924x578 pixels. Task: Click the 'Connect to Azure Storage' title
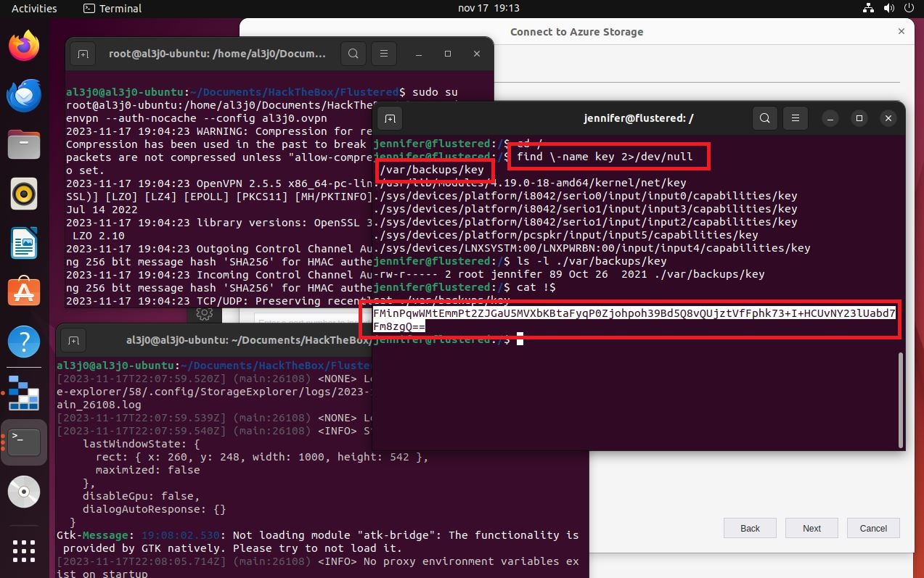coord(576,32)
